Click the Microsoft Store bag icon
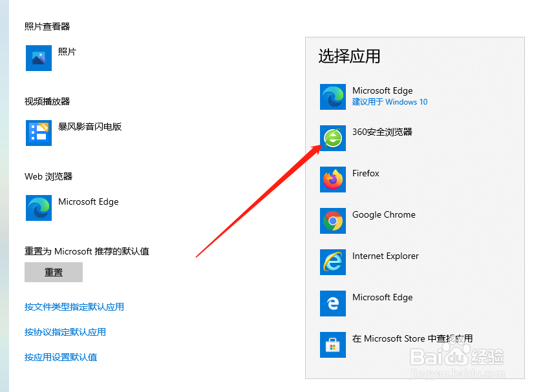This screenshot has width=534, height=392. (x=333, y=345)
